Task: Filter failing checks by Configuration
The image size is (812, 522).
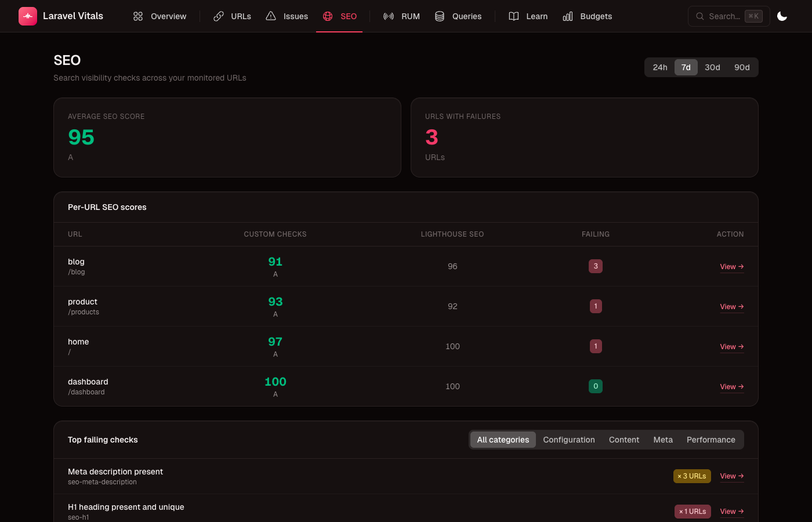Action: (x=569, y=440)
